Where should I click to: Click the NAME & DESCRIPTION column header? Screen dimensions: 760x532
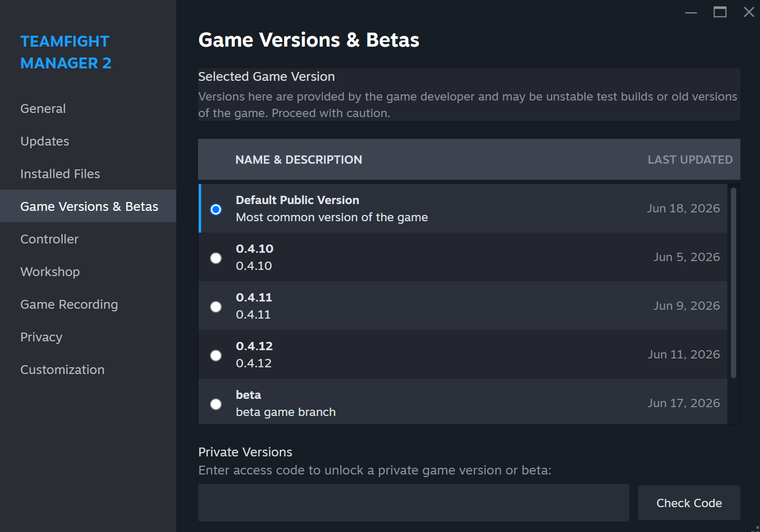(x=299, y=160)
